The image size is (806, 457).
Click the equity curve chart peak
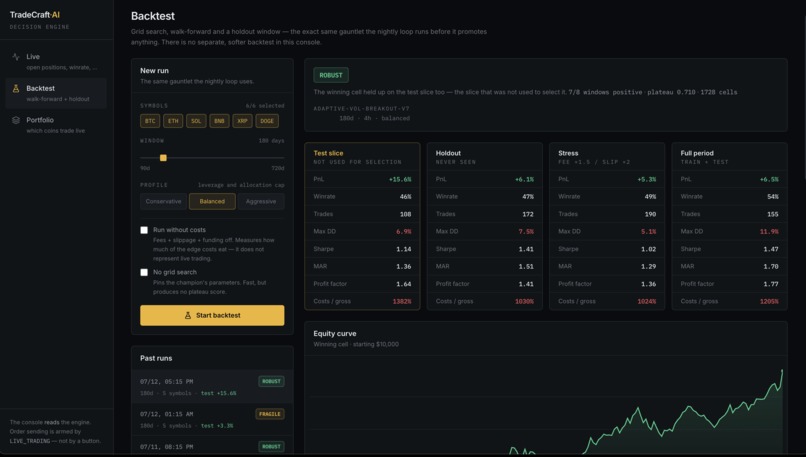pyautogui.click(x=782, y=370)
